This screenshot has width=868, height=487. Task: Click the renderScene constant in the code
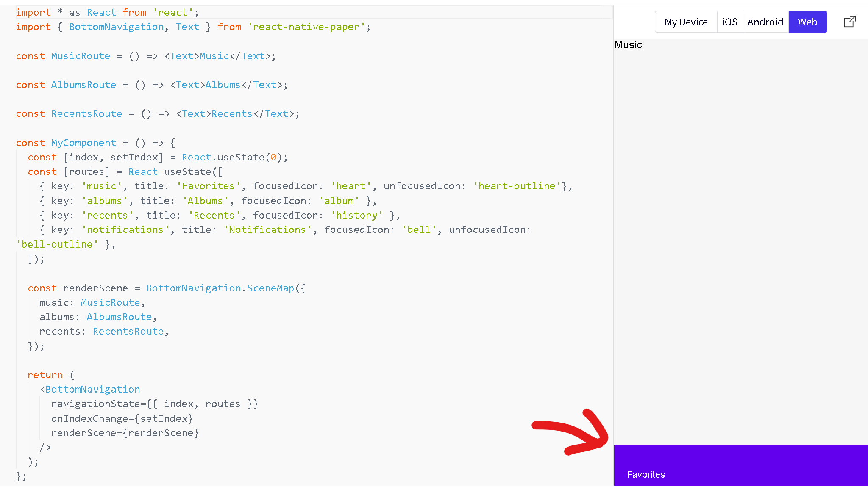click(x=95, y=288)
